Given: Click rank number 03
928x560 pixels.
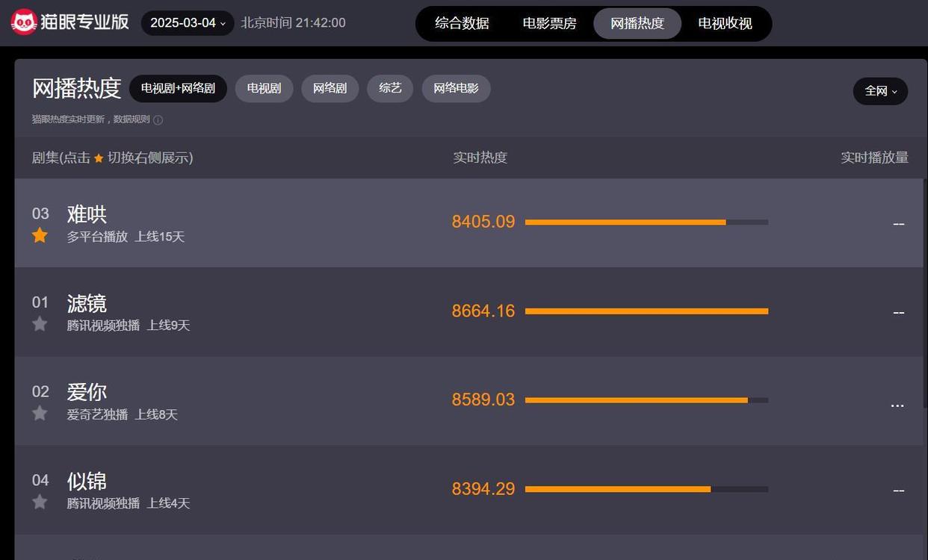Looking at the screenshot, I should pos(40,214).
